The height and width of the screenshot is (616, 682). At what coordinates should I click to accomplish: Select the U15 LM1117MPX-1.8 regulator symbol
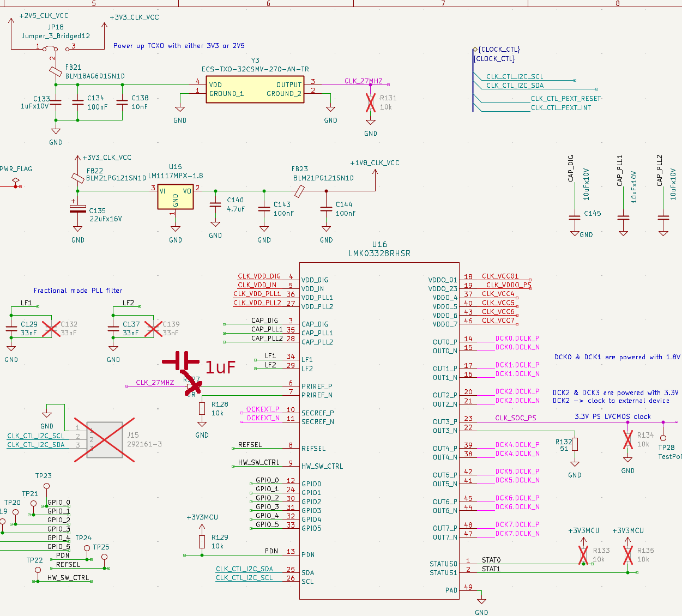[x=174, y=195]
